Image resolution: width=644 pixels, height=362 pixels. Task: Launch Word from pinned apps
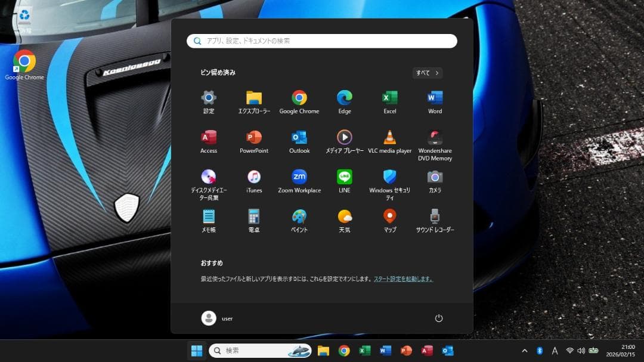tap(435, 103)
